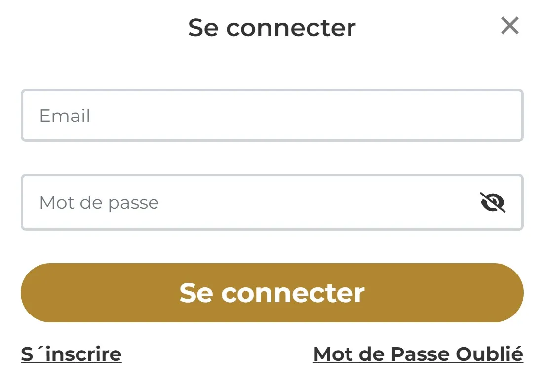Screen dimensions: 543x392
Task: Toggle password visibility eye icon
Action: [x=493, y=202]
